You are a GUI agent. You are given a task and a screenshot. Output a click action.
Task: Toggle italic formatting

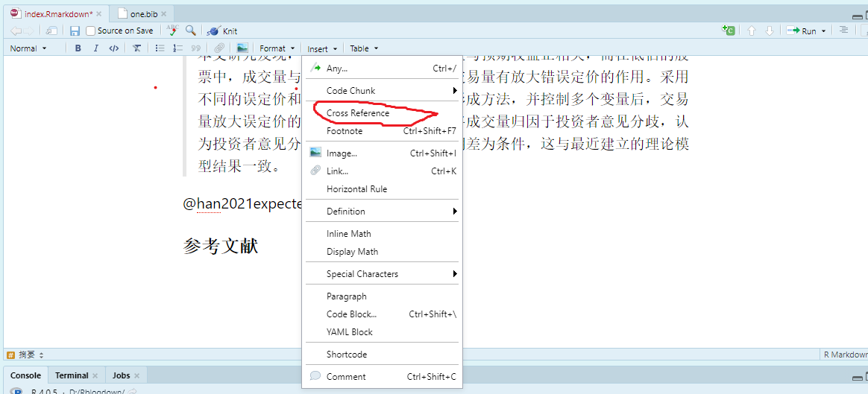point(95,48)
